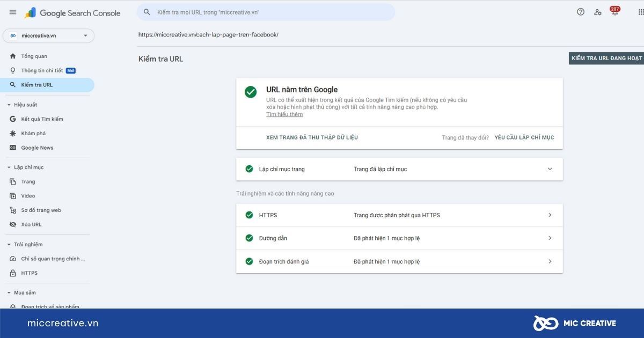
Task: Expand the Lập chỉ mục trang row
Action: click(x=550, y=169)
